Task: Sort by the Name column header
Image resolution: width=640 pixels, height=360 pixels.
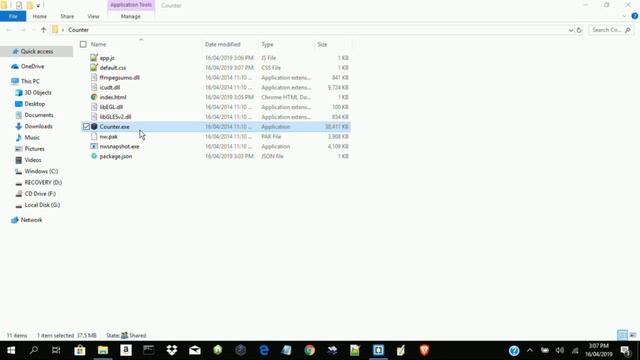Action: click(x=98, y=44)
